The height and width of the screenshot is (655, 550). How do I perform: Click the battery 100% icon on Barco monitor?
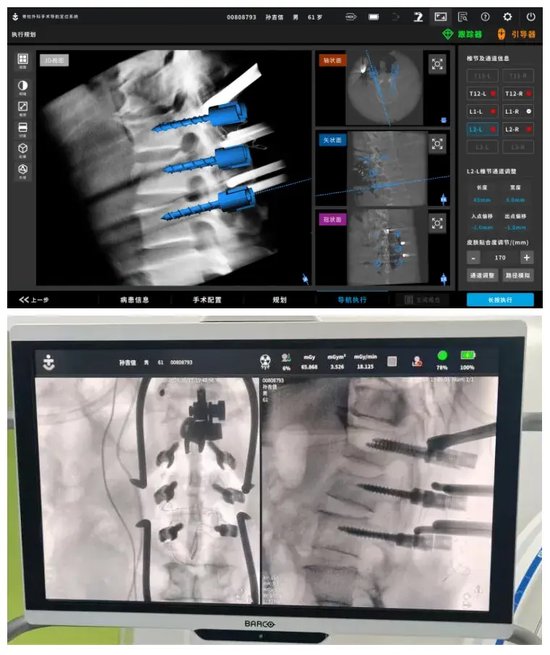coord(468,355)
